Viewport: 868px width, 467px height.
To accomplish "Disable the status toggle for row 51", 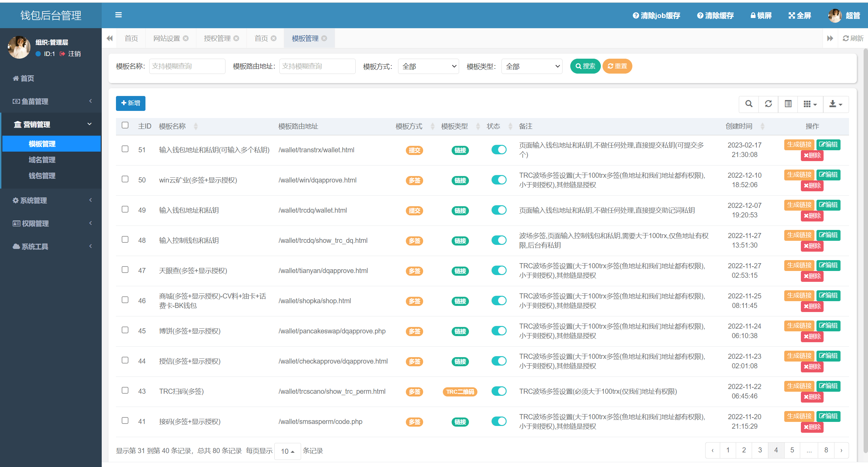I will pyautogui.click(x=499, y=150).
